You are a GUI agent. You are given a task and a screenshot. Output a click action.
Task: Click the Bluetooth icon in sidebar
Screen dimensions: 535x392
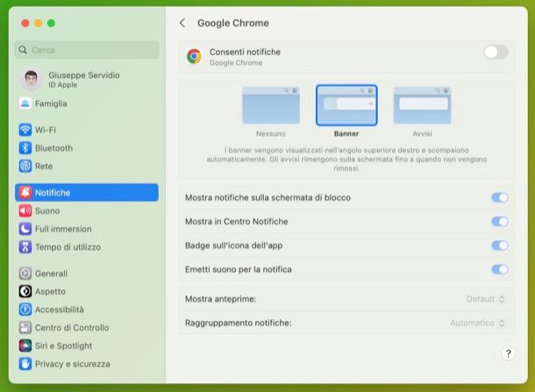(25, 148)
